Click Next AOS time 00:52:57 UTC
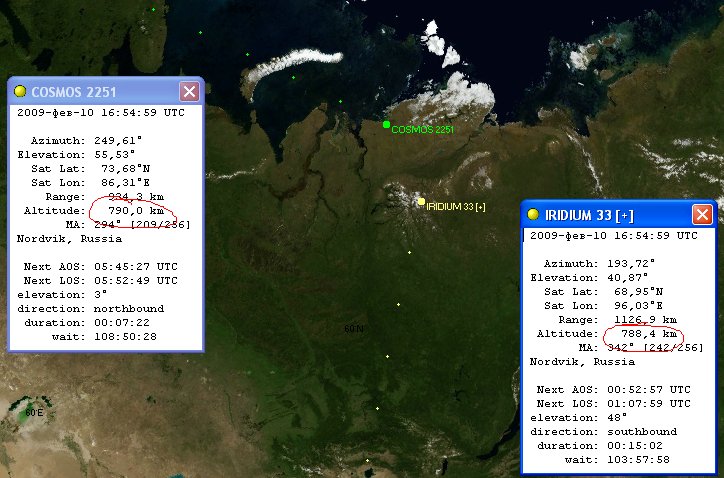This screenshot has height=478, width=724. tap(649, 389)
